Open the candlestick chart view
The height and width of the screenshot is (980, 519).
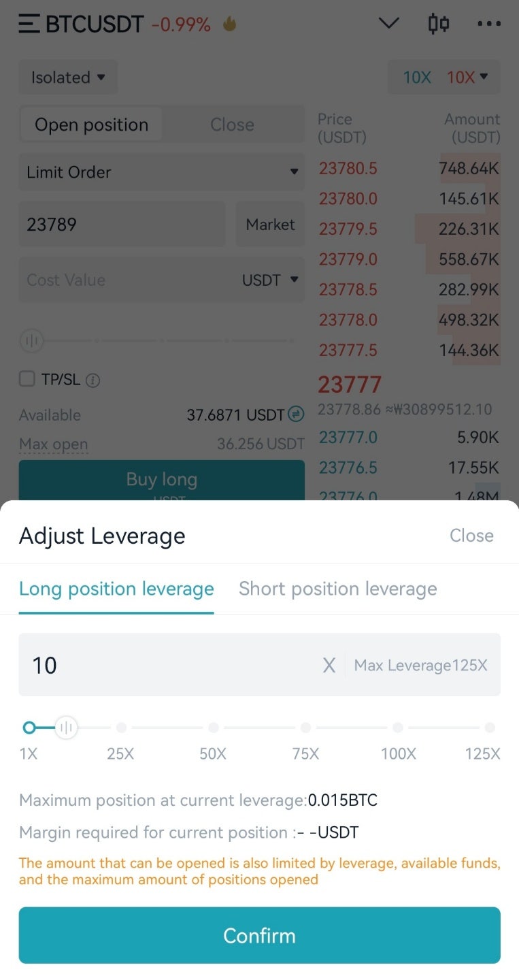(439, 24)
